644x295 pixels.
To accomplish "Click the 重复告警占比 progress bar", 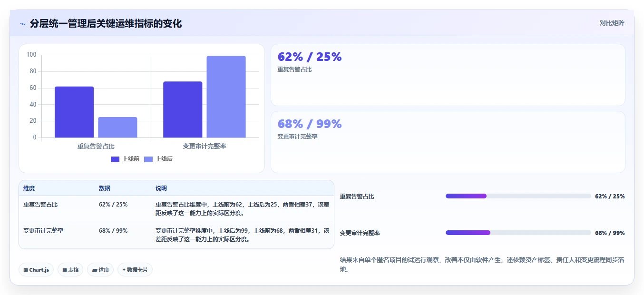I will (x=518, y=196).
